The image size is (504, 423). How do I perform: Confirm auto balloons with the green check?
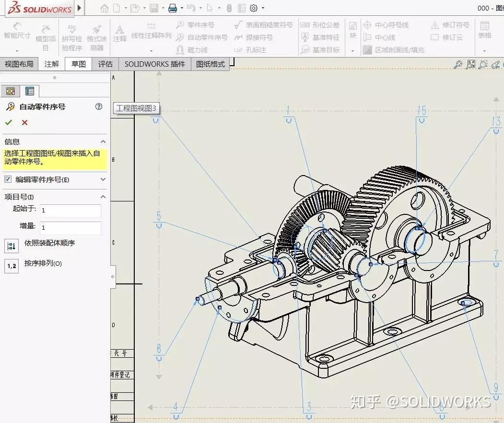click(10, 122)
